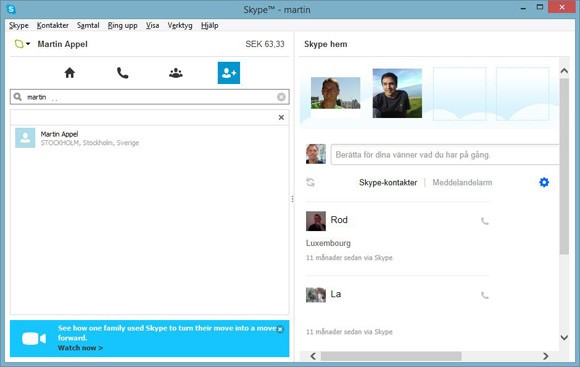Open the feed settings gear icon
This screenshot has height=367, width=580.
(544, 182)
